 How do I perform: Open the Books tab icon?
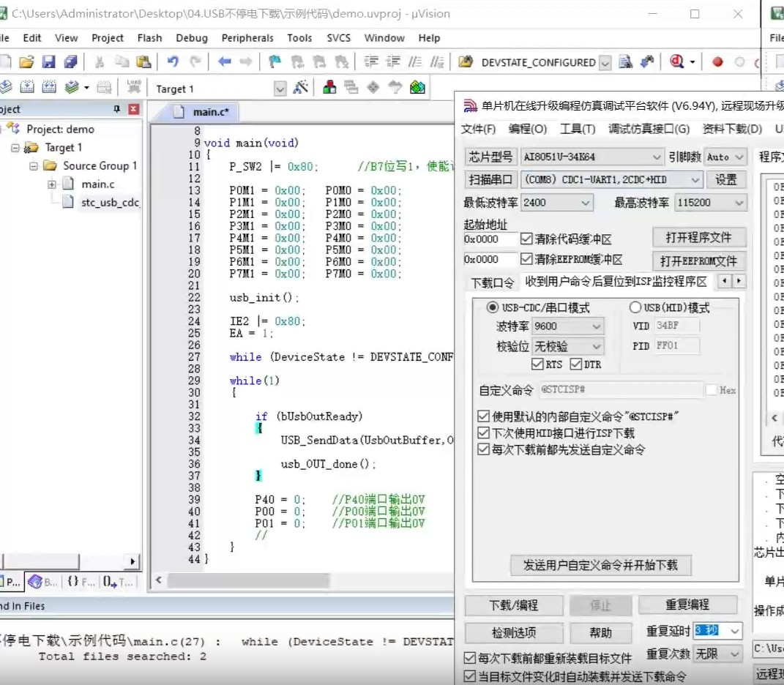point(42,582)
